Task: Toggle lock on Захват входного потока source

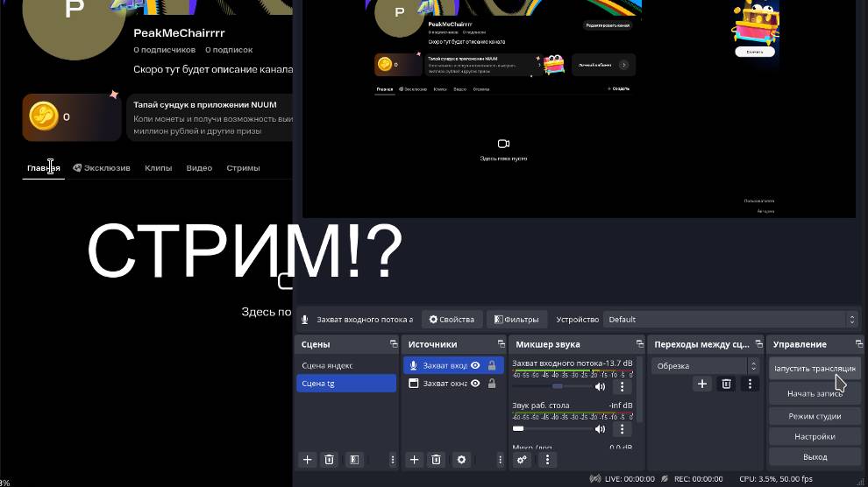Action: point(492,365)
